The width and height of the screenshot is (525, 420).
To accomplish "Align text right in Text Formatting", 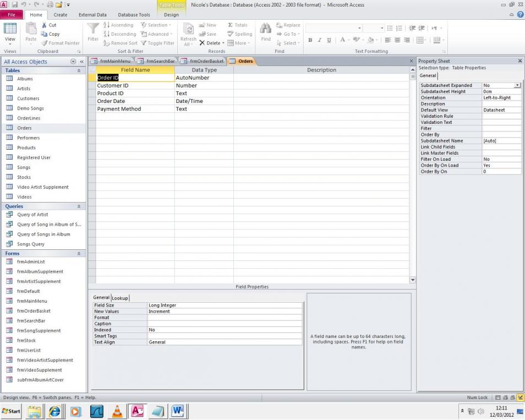I will [x=407, y=40].
